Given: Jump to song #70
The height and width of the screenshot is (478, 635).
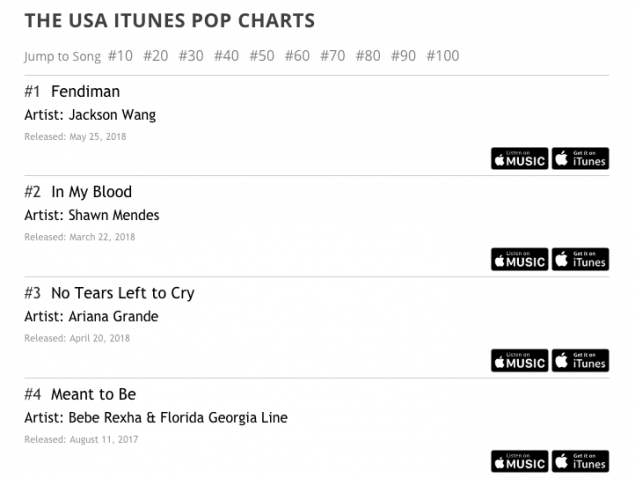Looking at the screenshot, I should [332, 56].
